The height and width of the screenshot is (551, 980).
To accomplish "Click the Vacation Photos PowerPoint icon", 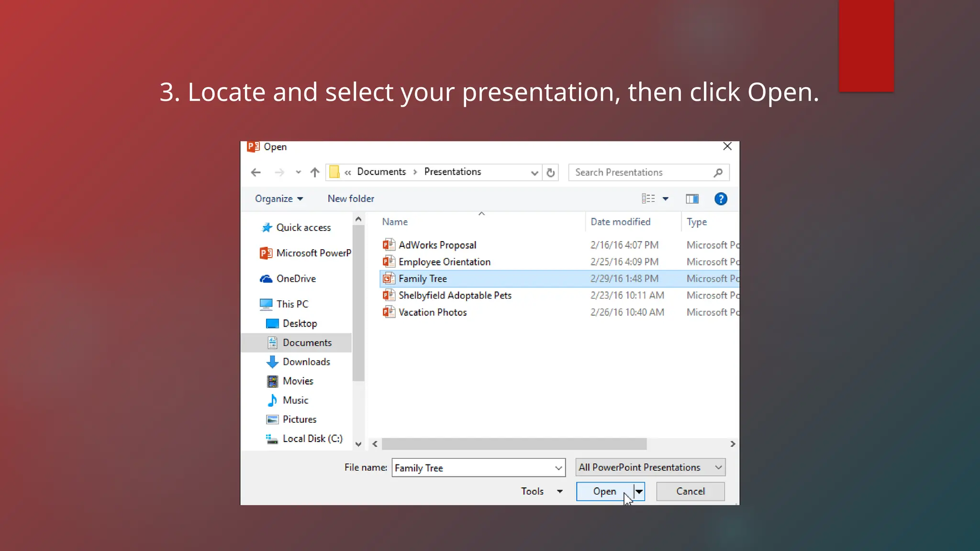I will [x=389, y=312].
